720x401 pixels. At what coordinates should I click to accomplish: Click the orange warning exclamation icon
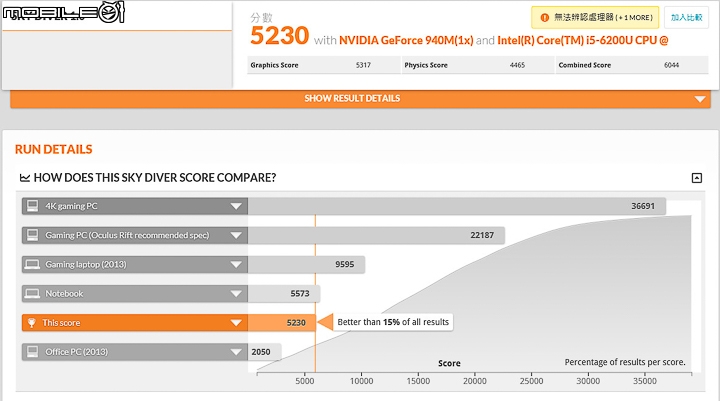point(545,17)
